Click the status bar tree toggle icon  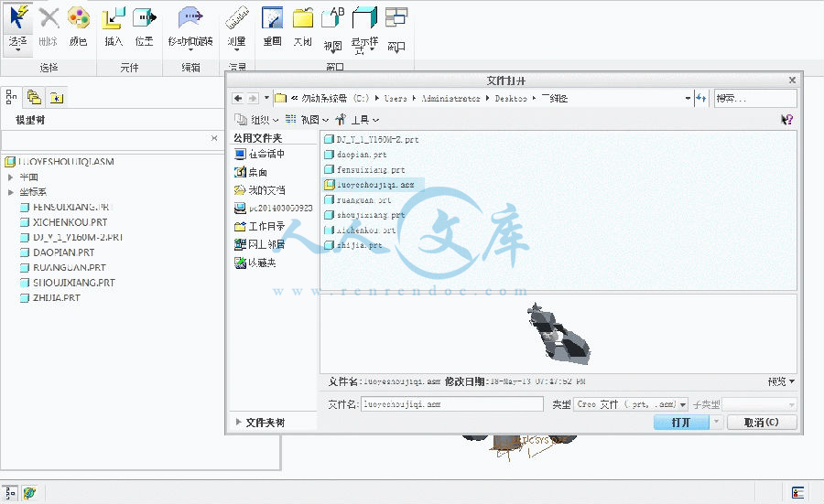[10, 493]
